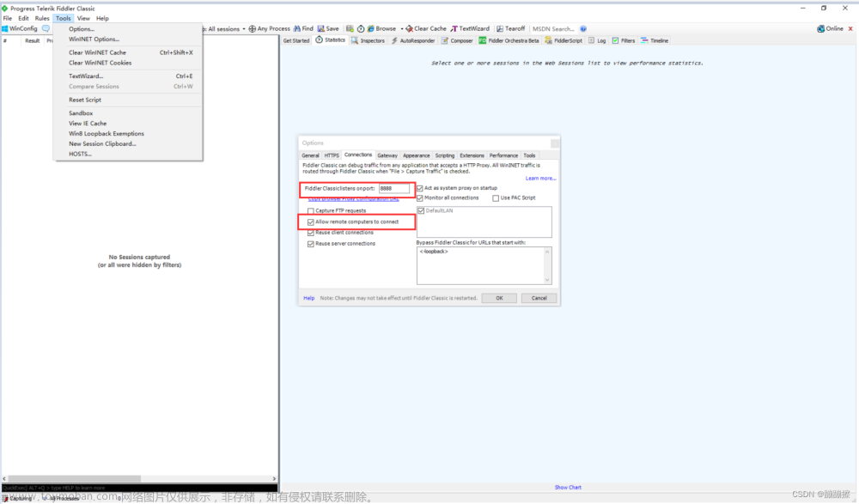Click OK in the Options dialog
This screenshot has width=859, height=504.
click(x=499, y=298)
